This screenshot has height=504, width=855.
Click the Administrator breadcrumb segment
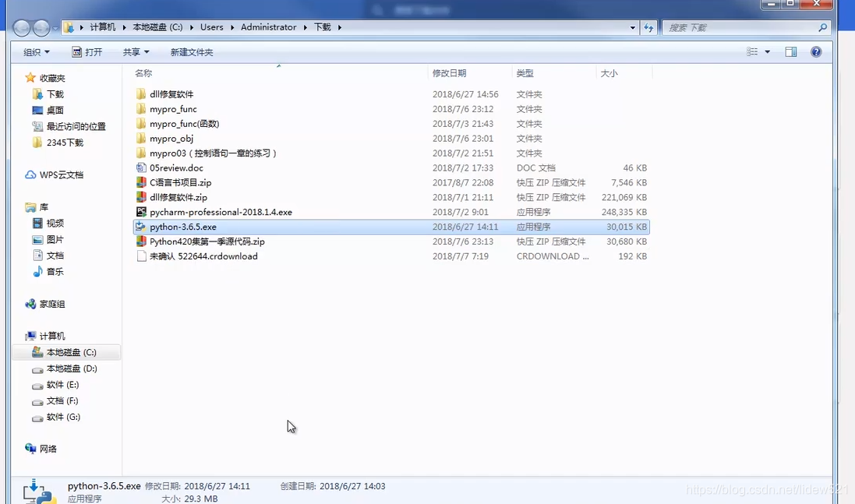pos(268,26)
